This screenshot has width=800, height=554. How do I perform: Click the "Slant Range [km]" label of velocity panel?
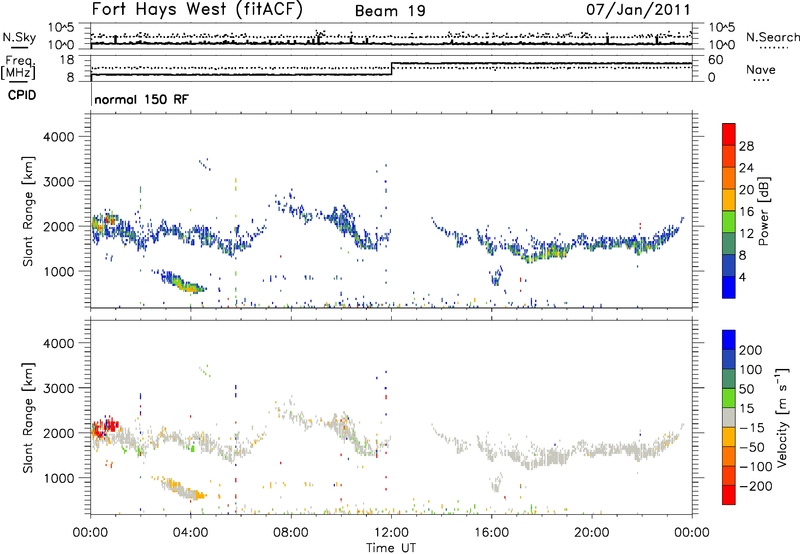pyautogui.click(x=28, y=418)
